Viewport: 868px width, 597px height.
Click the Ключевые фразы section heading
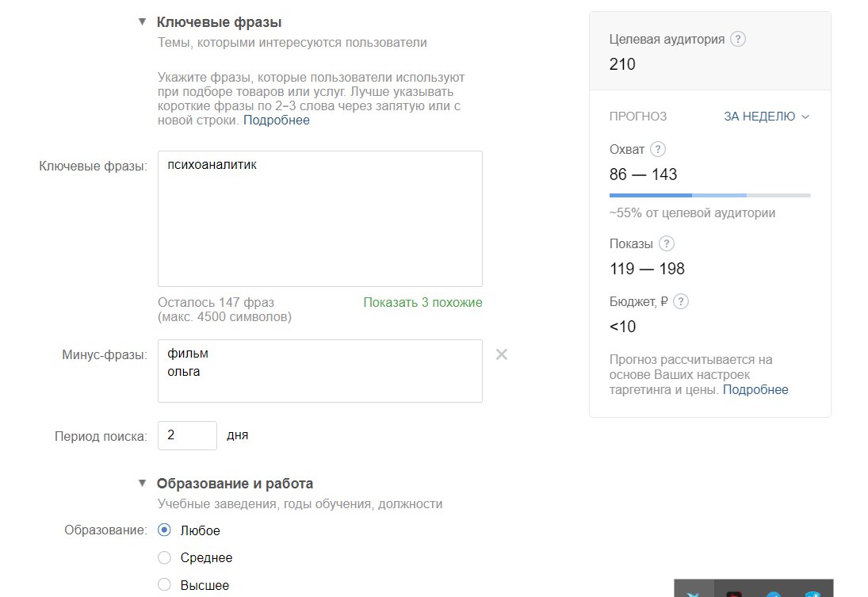pyautogui.click(x=220, y=22)
